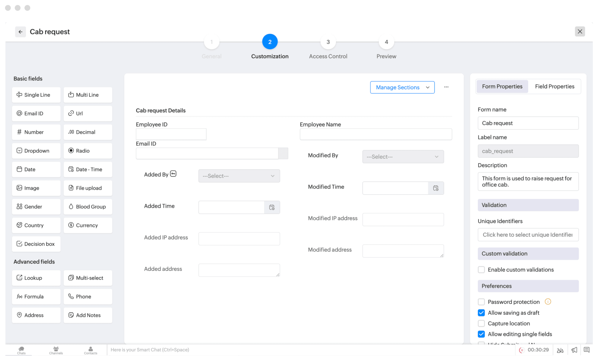The height and width of the screenshot is (364, 598).
Task: Insert a File upload field
Action: point(88,188)
